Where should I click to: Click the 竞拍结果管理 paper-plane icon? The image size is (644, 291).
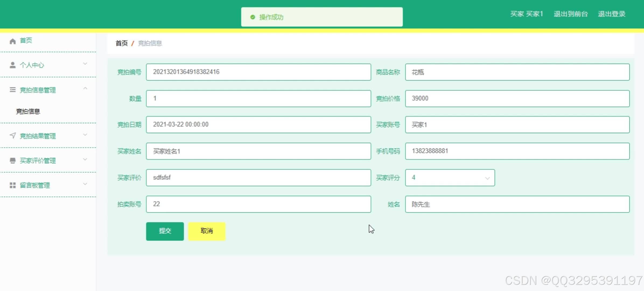tap(13, 136)
